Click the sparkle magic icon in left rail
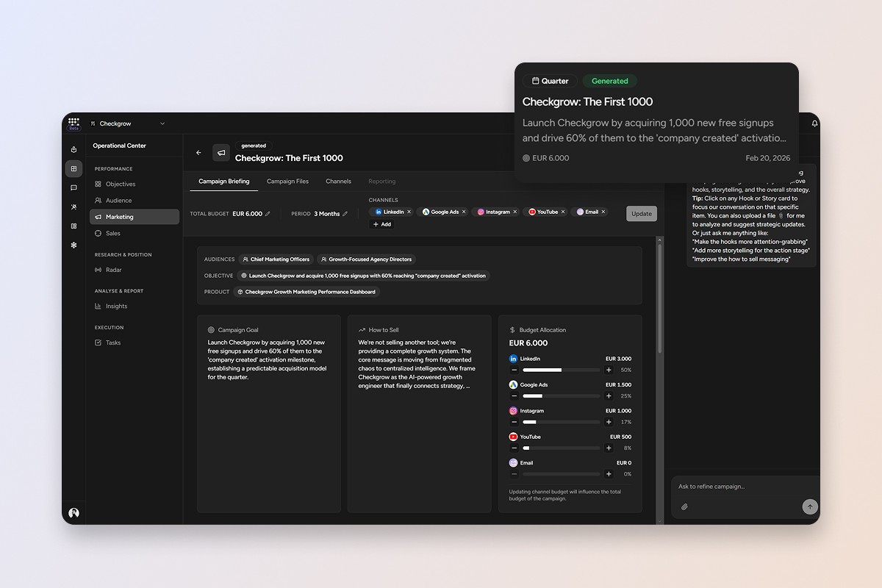Viewport: 882px width, 588px height. [x=73, y=207]
